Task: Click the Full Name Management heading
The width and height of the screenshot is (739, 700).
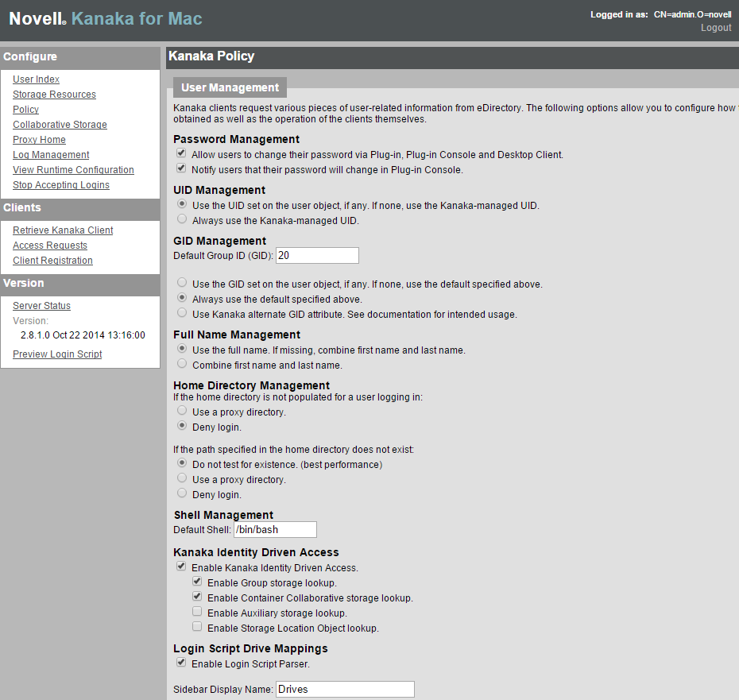Action: point(237,335)
